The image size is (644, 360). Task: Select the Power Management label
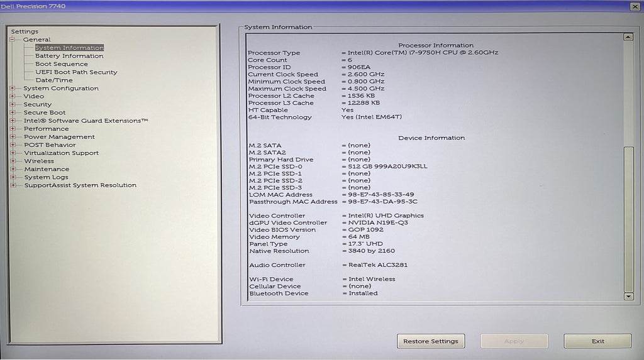click(x=59, y=137)
